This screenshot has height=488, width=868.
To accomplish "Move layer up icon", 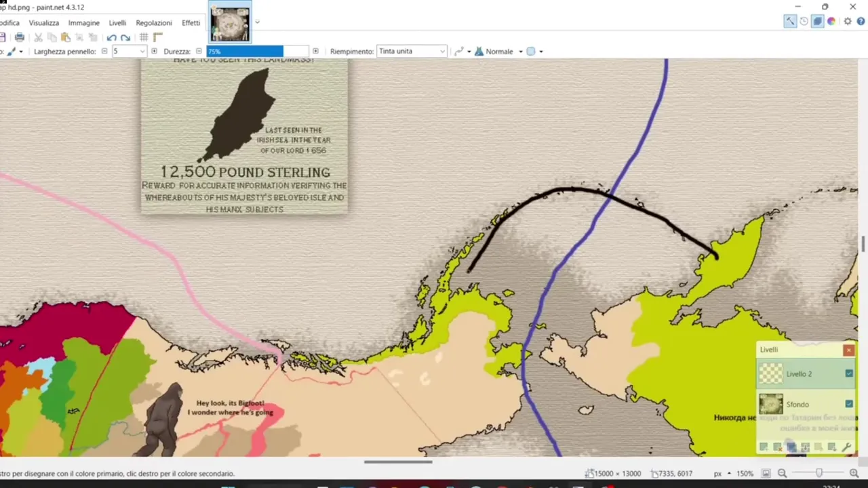I will [x=818, y=447].
